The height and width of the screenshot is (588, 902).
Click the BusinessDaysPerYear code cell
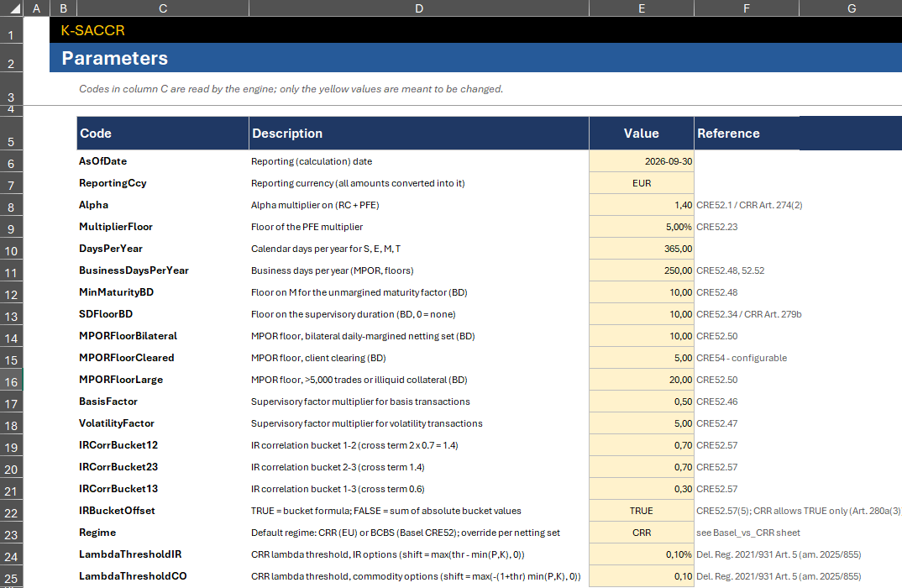click(x=163, y=270)
